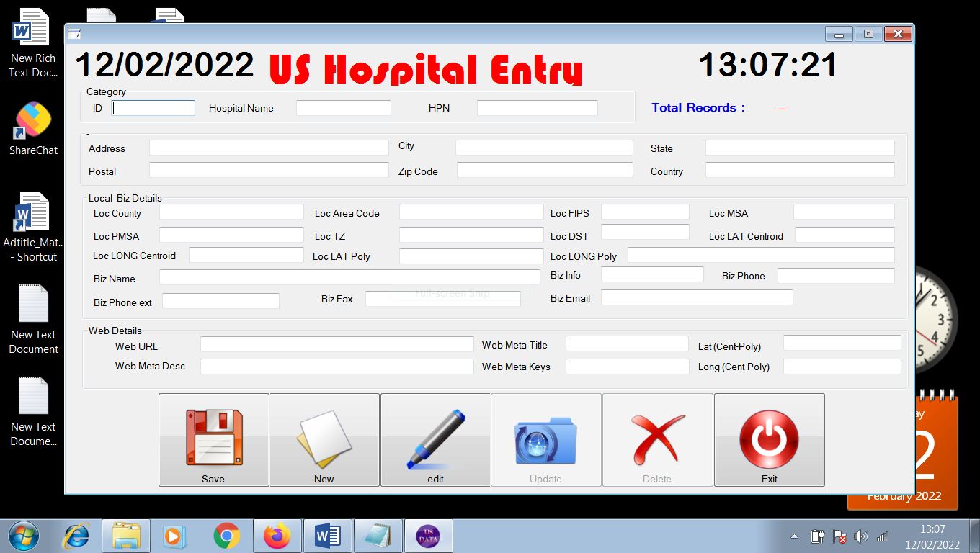Open Microsoft Word from the taskbar
The image size is (980, 553).
(x=327, y=536)
